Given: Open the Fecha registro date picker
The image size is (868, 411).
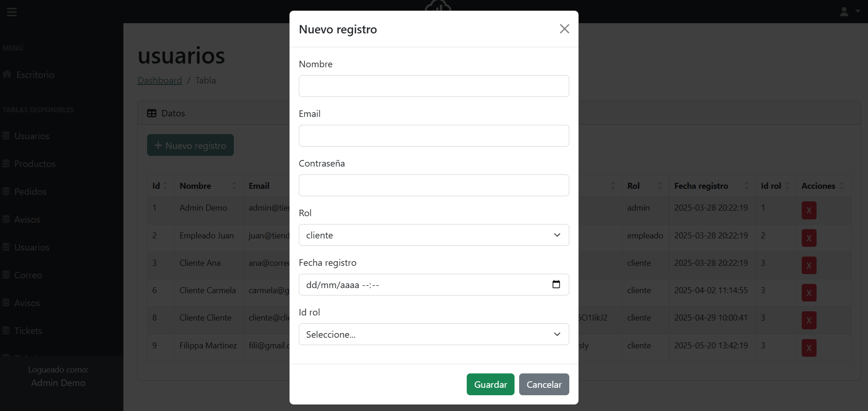Looking at the screenshot, I should [x=556, y=284].
